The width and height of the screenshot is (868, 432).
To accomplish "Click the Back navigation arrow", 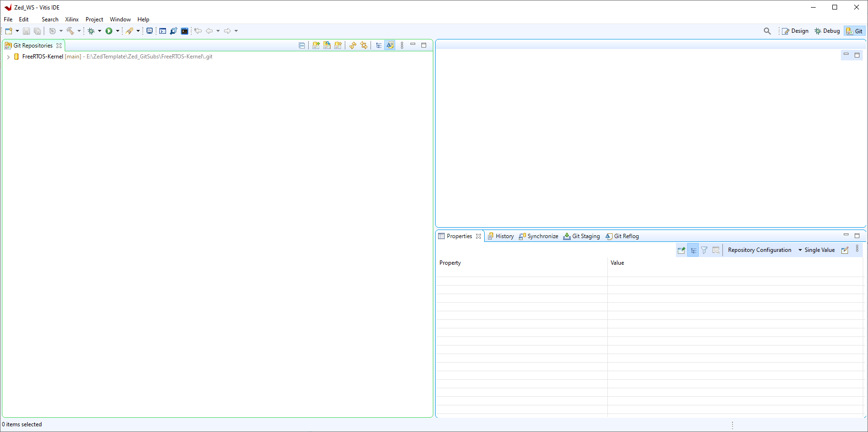I will (x=209, y=31).
